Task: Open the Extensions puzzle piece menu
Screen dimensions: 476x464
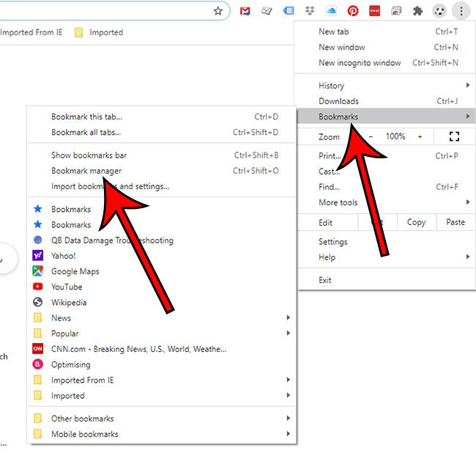Action: pyautogui.click(x=417, y=11)
